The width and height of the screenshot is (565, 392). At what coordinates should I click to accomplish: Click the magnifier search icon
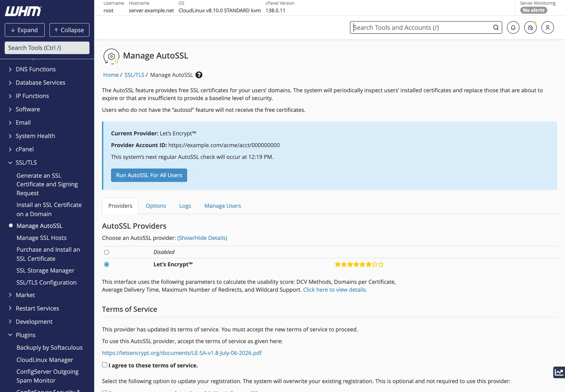click(496, 28)
